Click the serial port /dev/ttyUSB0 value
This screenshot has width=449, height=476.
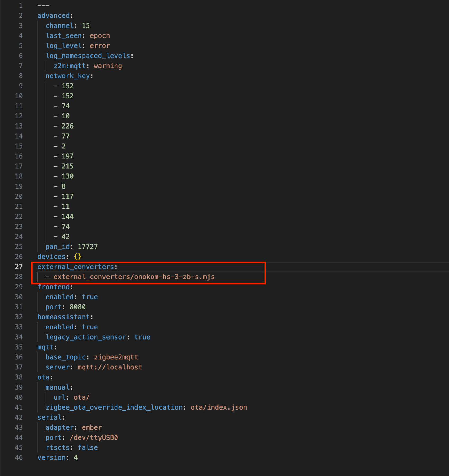pos(94,438)
